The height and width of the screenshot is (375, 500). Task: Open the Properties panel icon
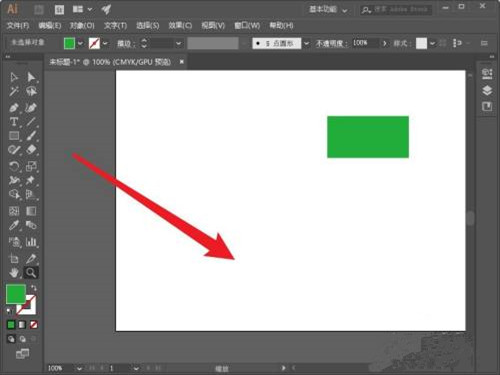(487, 74)
